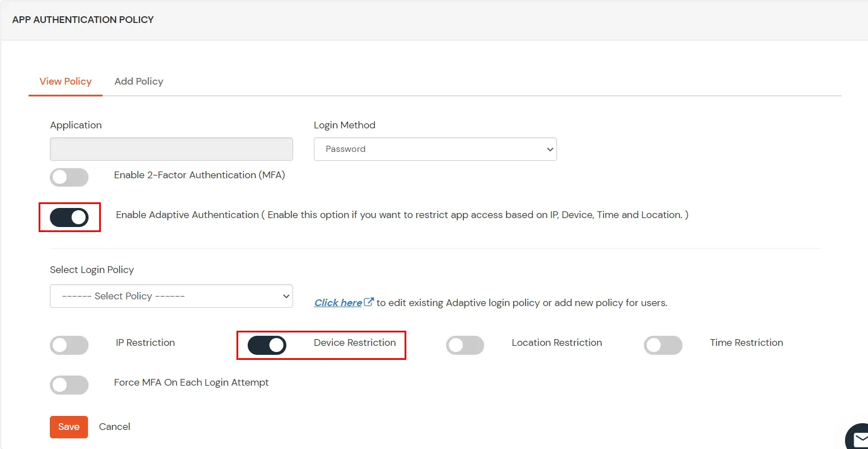Click the APP AUTHENTICATION POLICY header

[82, 20]
